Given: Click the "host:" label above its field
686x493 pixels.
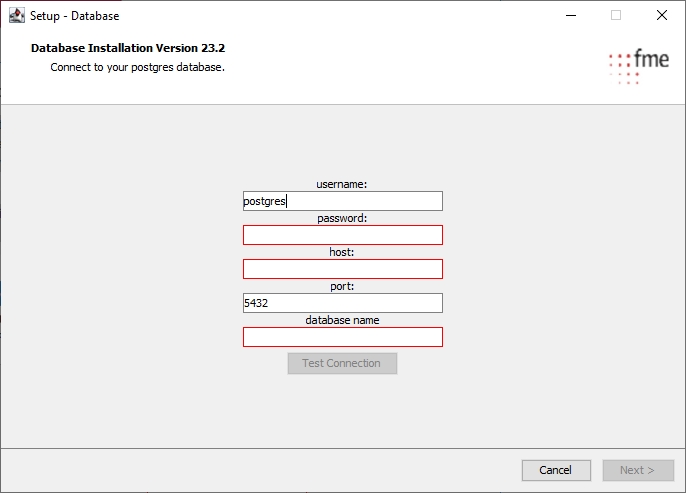Looking at the screenshot, I should pos(342,252).
